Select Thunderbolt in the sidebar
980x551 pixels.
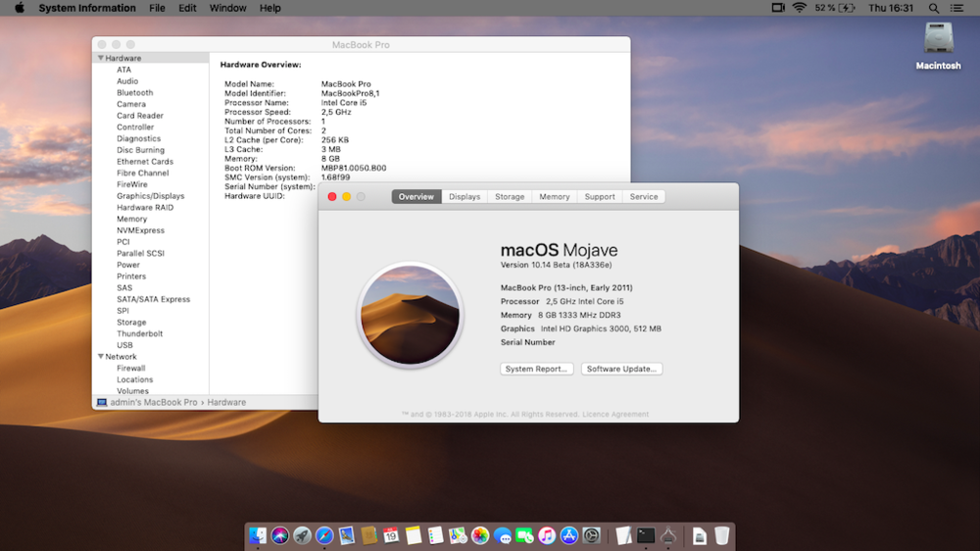[x=139, y=333]
